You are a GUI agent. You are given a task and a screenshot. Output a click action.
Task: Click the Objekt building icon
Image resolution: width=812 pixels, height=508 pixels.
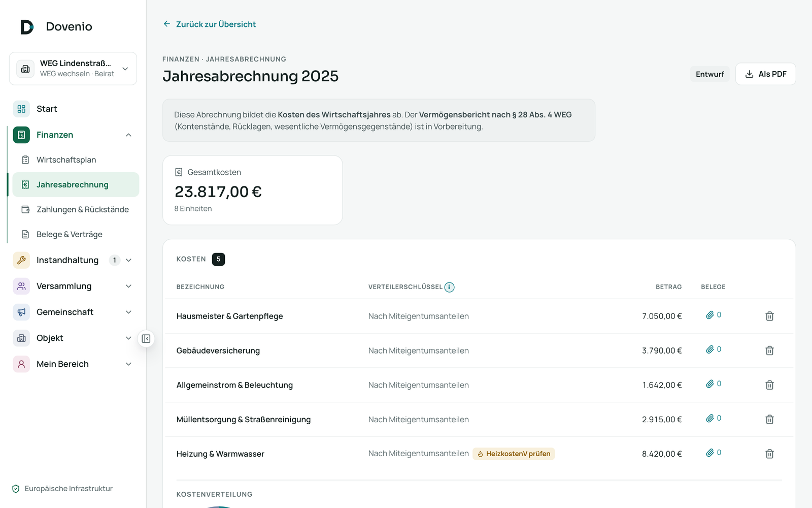(21, 338)
